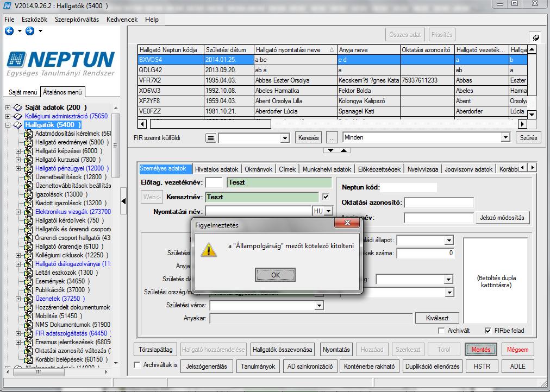The height and width of the screenshot is (392, 550).
Task: Click the back navigation arrow icon
Action: pos(9,31)
